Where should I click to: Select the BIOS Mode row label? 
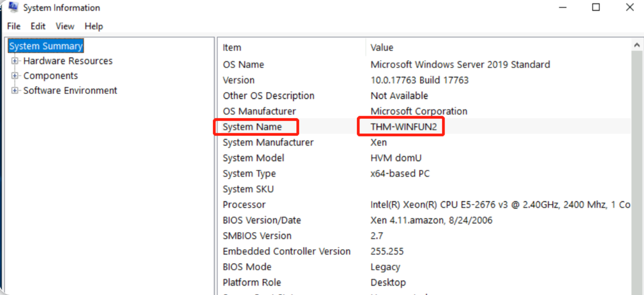click(247, 267)
